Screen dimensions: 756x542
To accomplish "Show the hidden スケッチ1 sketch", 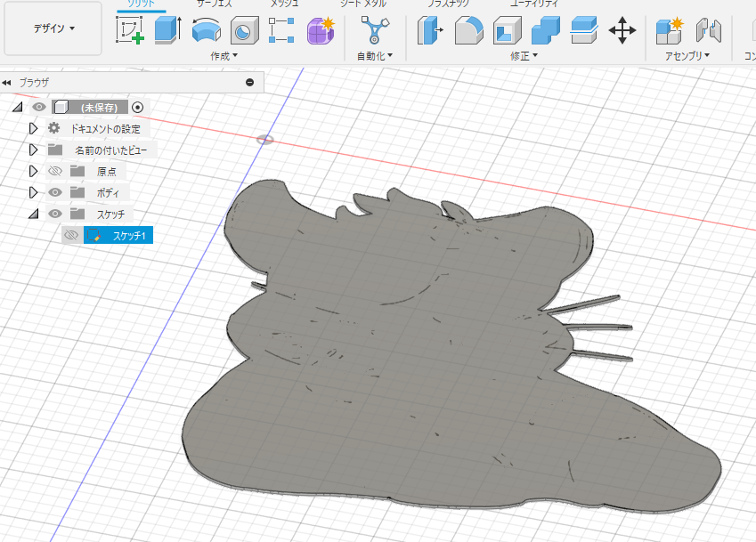I will (x=71, y=235).
